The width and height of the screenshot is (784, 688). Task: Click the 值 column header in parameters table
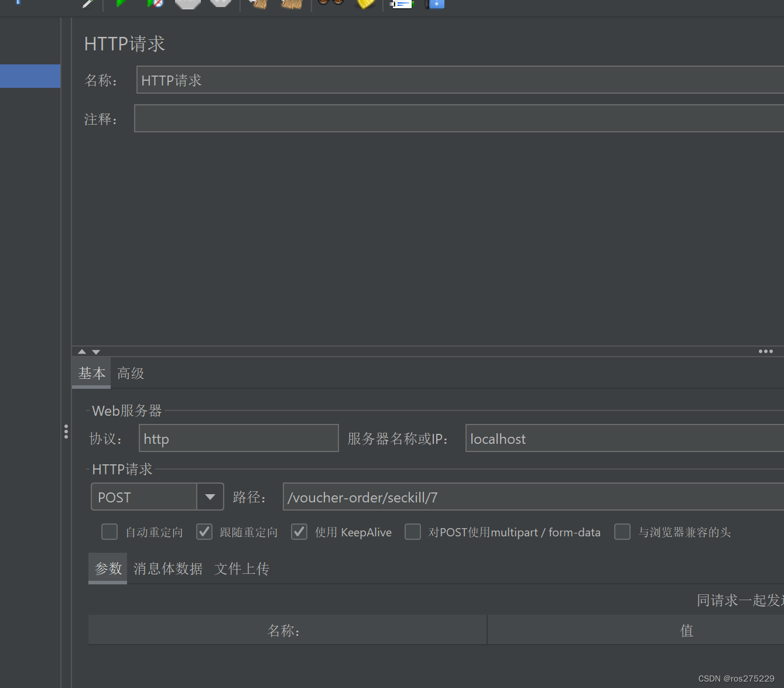(x=636, y=630)
